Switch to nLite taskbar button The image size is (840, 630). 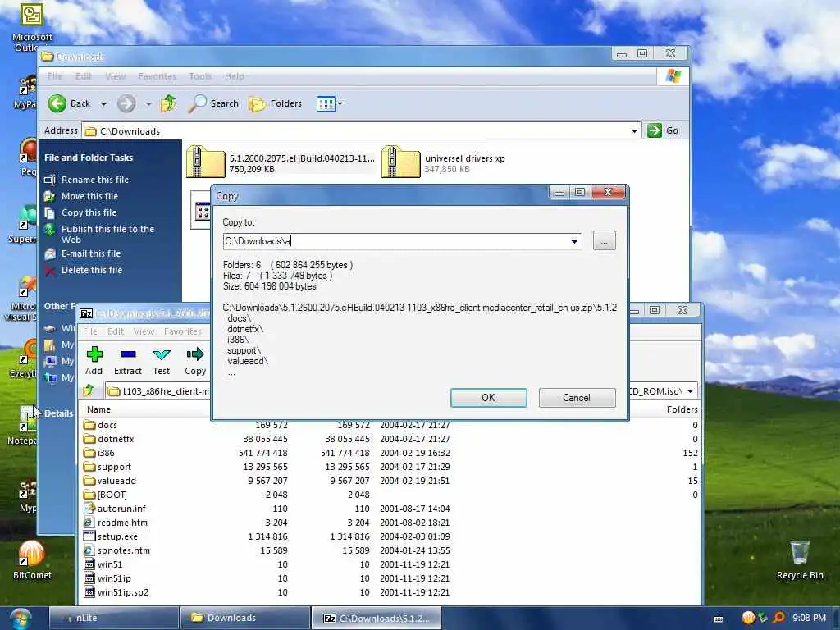113,618
